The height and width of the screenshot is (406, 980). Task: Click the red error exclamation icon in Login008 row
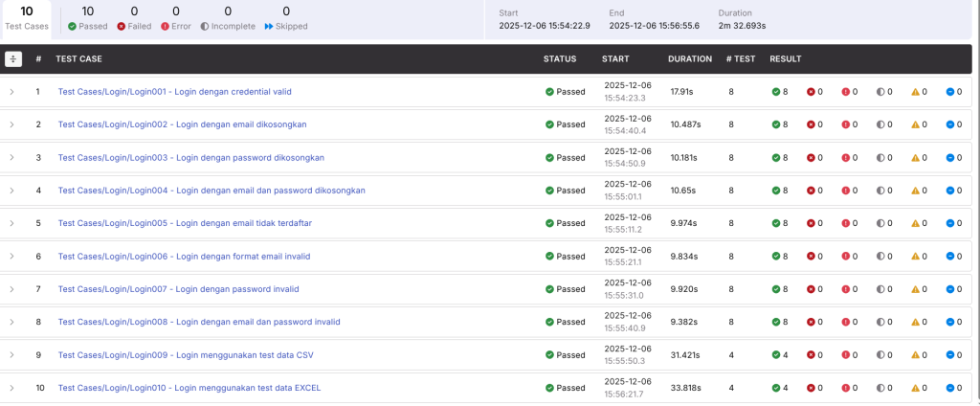[846, 322]
